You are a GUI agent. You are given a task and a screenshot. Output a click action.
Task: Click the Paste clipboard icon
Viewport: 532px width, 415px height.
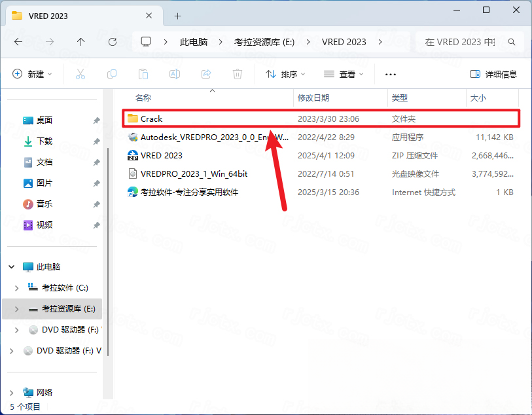point(143,74)
